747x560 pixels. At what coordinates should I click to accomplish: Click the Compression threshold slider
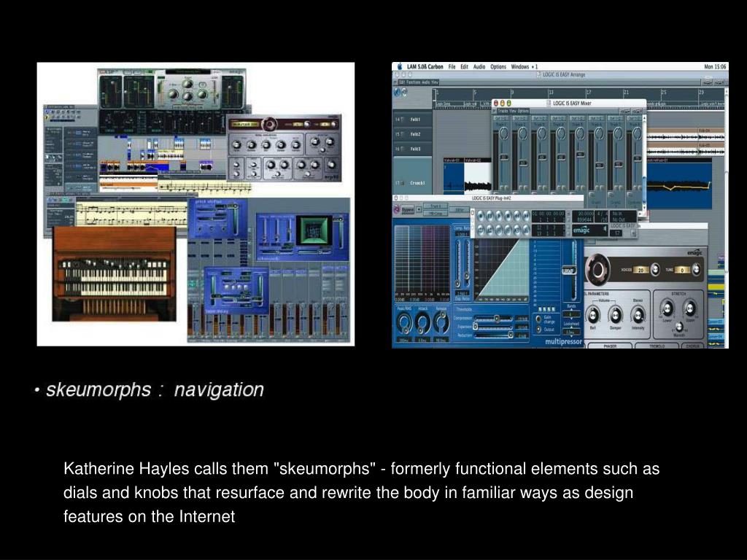(x=494, y=319)
